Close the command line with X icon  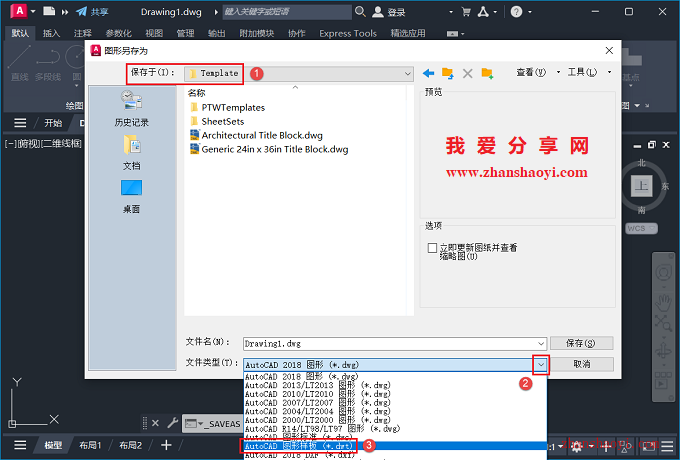point(155,423)
